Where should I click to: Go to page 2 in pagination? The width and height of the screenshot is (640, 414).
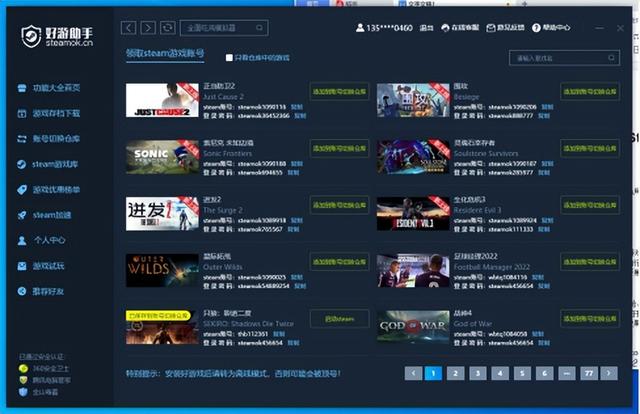click(x=456, y=373)
